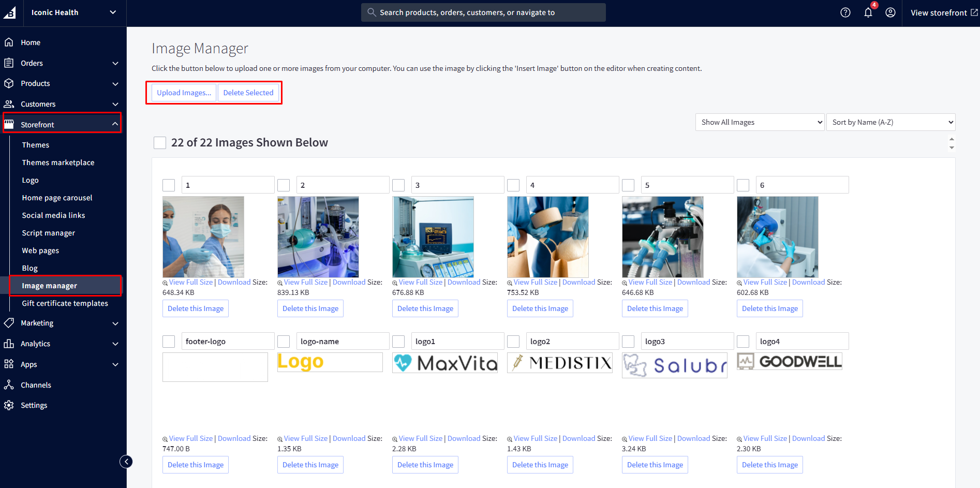This screenshot has width=980, height=488.
Task: Open the Sort by Name (A-Z) dropdown
Action: click(x=890, y=122)
